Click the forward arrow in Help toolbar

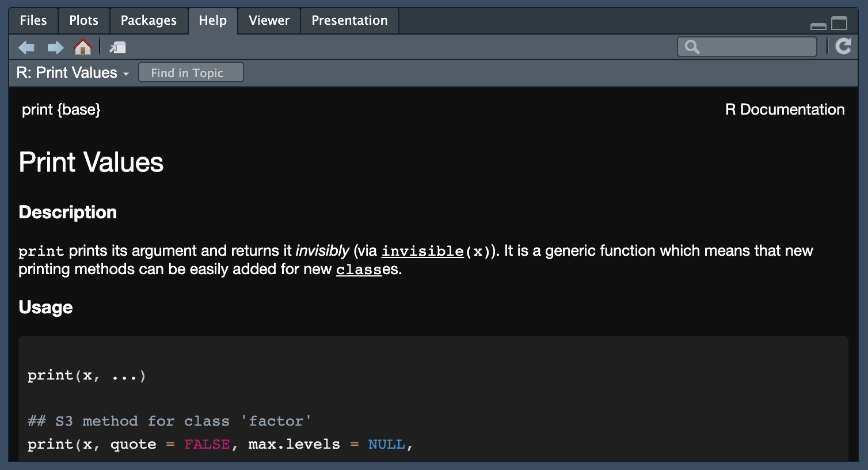point(55,47)
